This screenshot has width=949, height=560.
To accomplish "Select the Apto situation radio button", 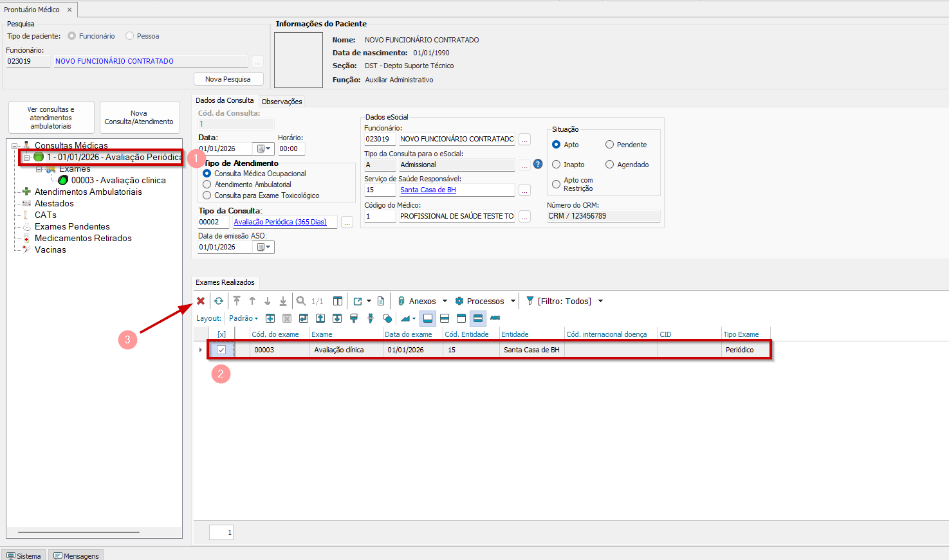I will tap(557, 145).
